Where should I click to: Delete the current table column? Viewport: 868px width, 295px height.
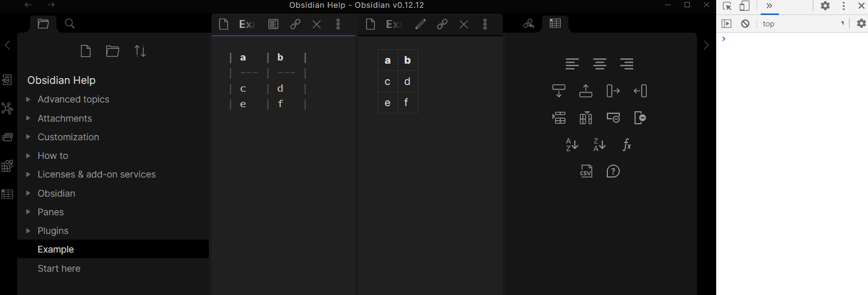tap(640, 118)
